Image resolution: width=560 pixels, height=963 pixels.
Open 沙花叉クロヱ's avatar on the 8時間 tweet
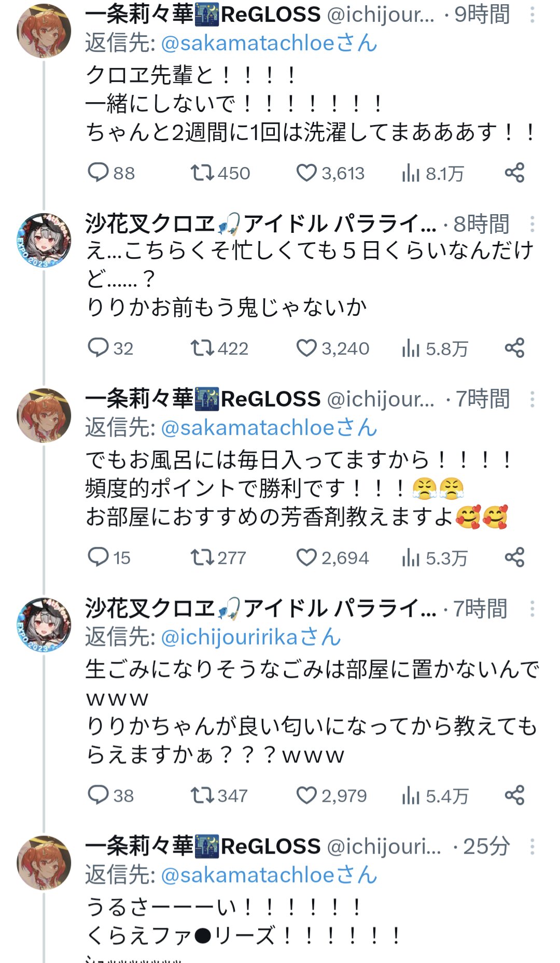tap(44, 240)
